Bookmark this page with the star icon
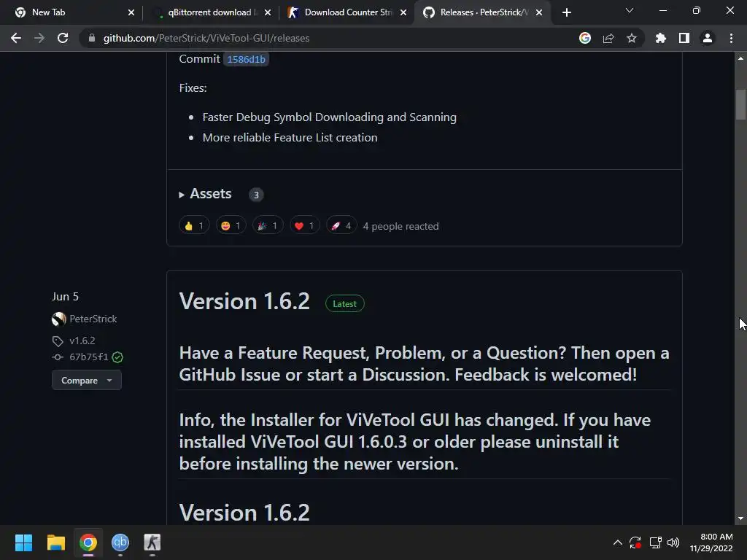 (x=632, y=38)
